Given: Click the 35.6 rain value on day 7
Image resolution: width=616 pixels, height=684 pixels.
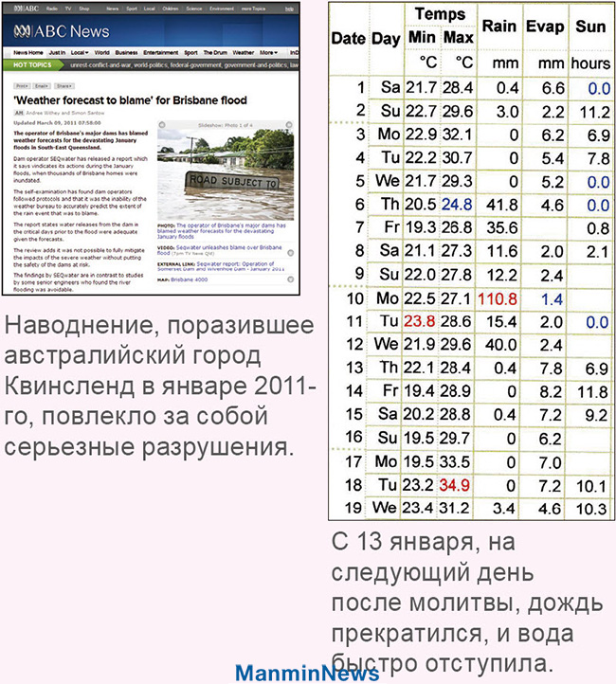Looking at the screenshot, I should pos(502,227).
